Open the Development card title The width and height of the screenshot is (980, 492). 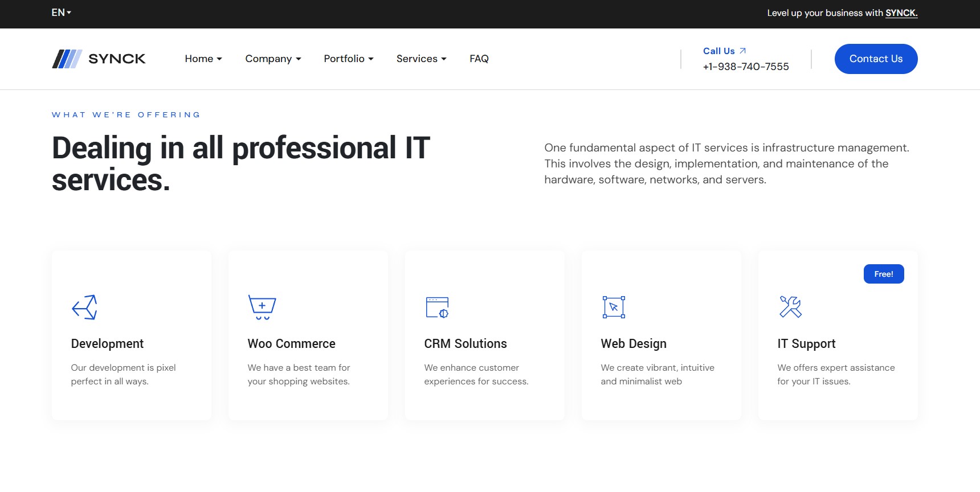[107, 344]
